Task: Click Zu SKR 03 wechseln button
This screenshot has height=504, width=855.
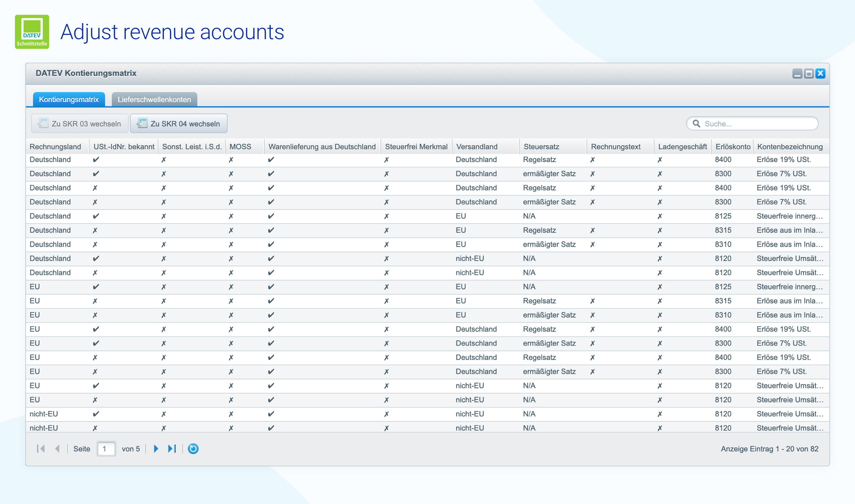Action: click(79, 124)
